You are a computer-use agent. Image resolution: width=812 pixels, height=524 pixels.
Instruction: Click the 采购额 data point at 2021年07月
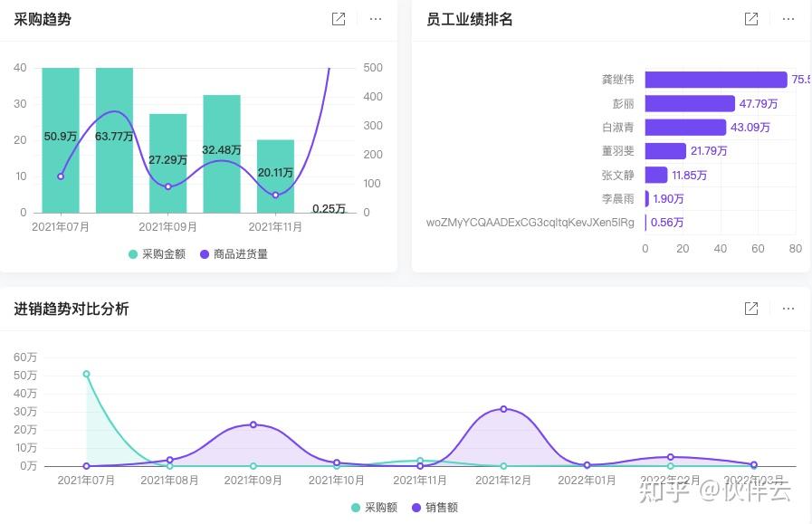point(87,374)
